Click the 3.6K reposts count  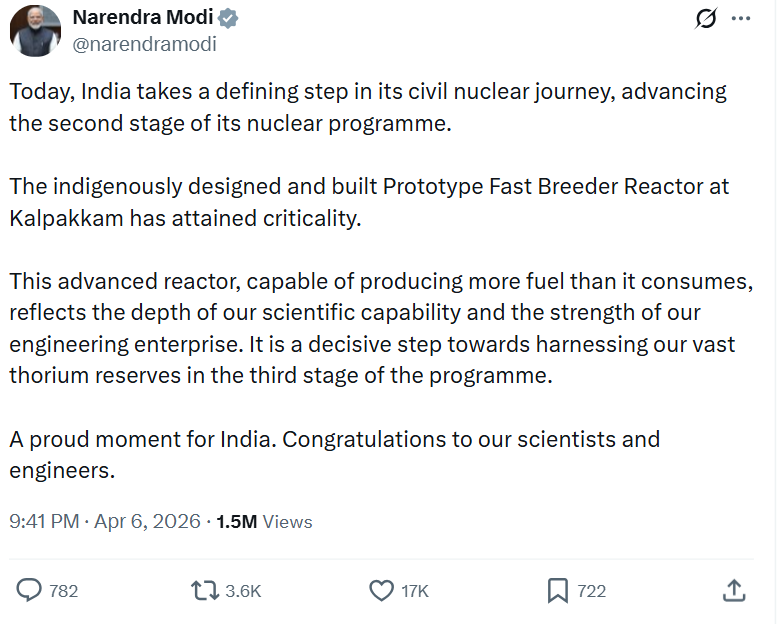(x=243, y=591)
